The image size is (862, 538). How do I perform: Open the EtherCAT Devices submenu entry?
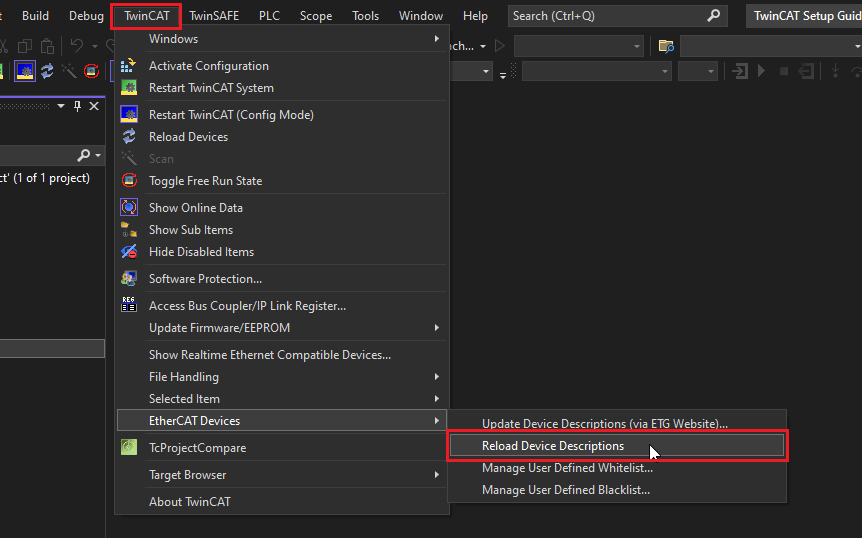click(282, 420)
